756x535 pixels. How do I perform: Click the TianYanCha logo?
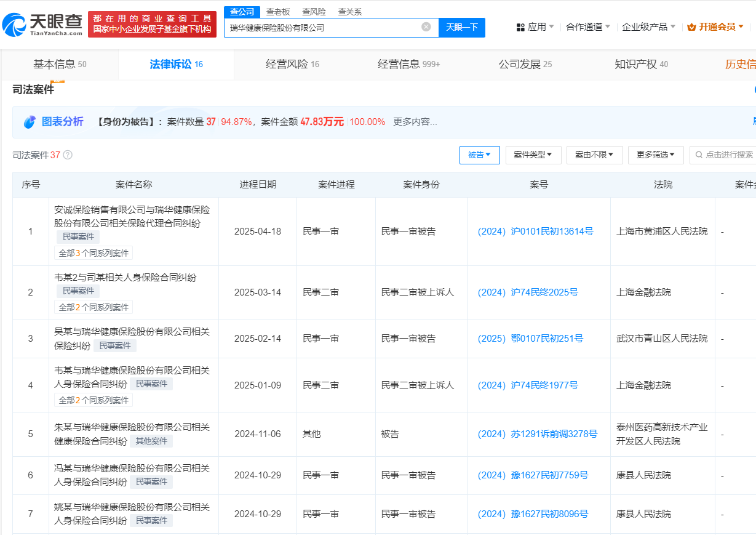pos(42,24)
